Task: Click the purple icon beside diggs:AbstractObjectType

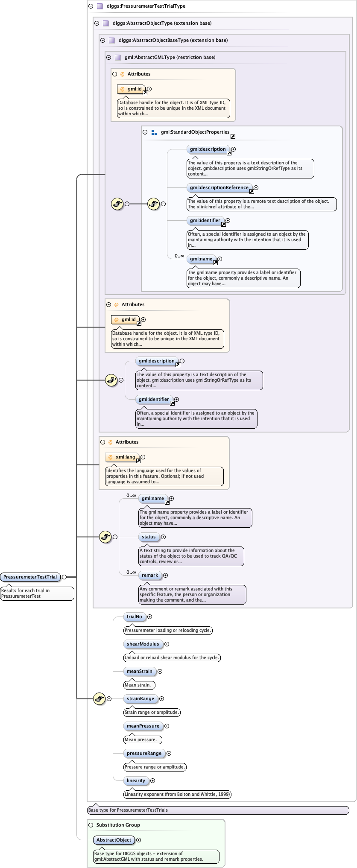Action: pyautogui.click(x=106, y=23)
